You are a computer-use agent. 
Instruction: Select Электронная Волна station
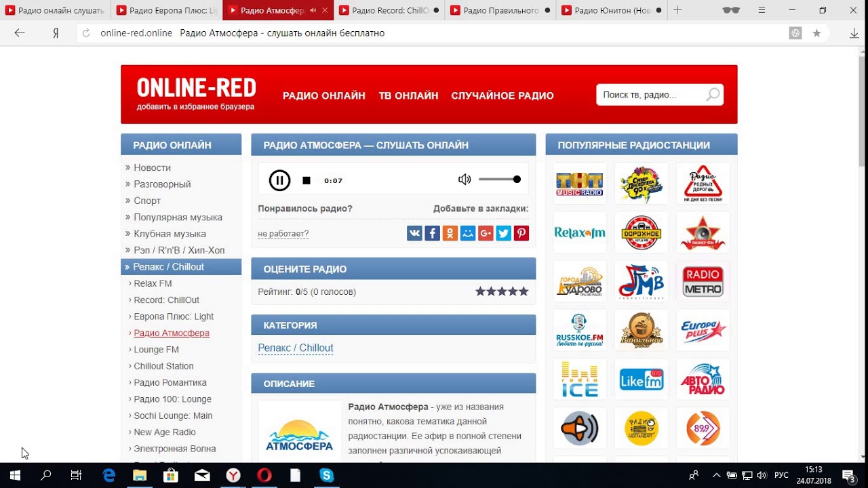[175, 449]
